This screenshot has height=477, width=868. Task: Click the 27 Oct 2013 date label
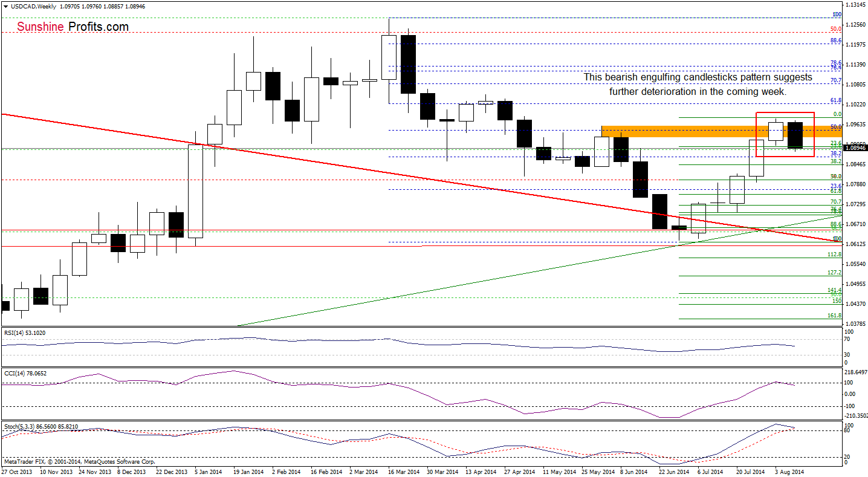[16, 470]
